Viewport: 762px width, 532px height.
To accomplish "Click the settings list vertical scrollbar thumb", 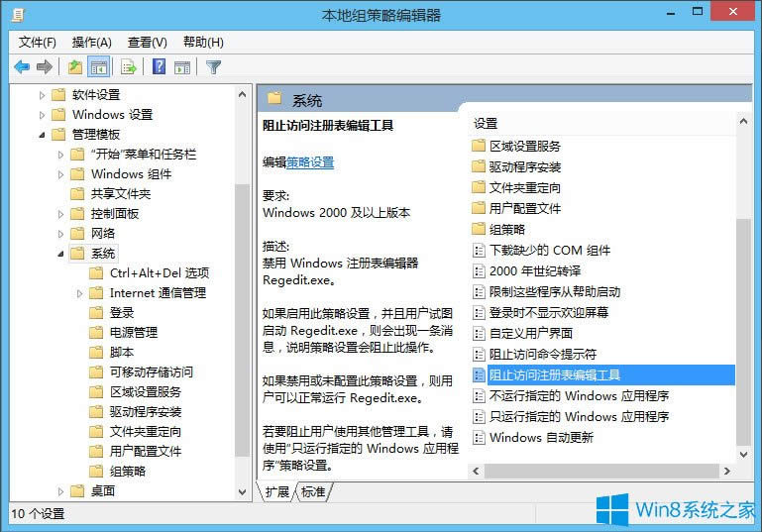I will click(x=743, y=332).
